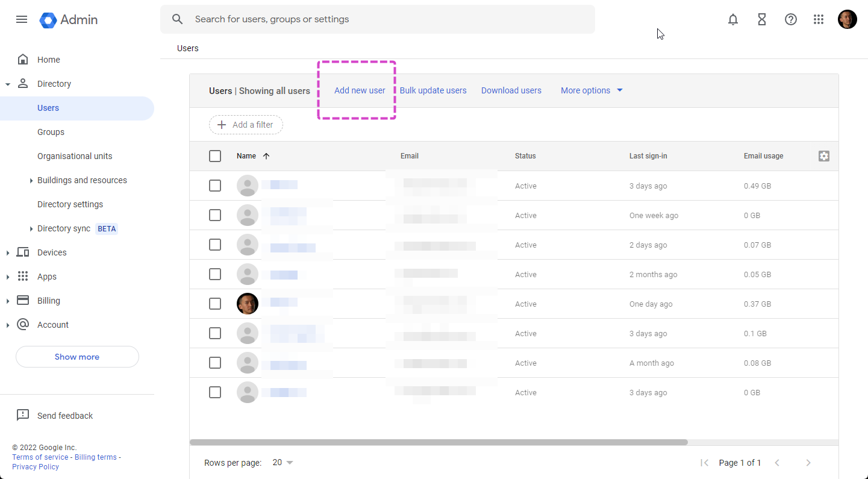Go to Groups in the Directory menu

coord(51,132)
